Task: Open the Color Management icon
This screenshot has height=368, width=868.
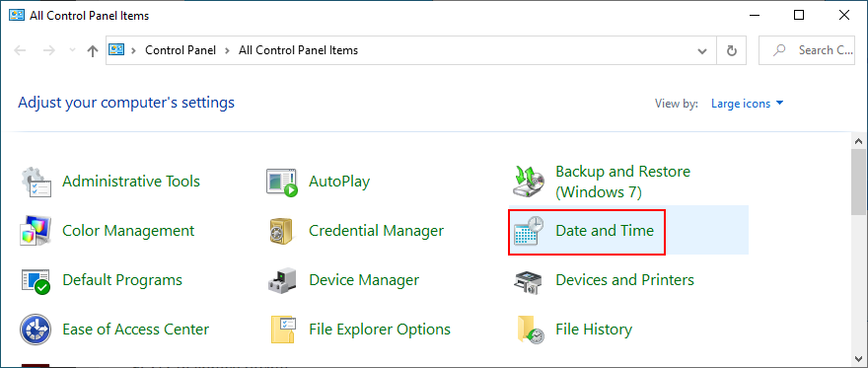Action: pyautogui.click(x=36, y=230)
